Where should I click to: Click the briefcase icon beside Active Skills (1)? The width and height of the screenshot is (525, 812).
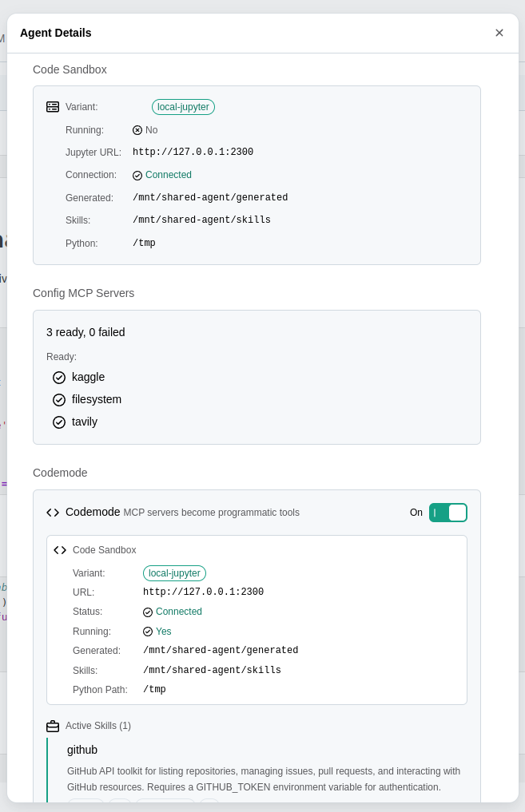53,726
